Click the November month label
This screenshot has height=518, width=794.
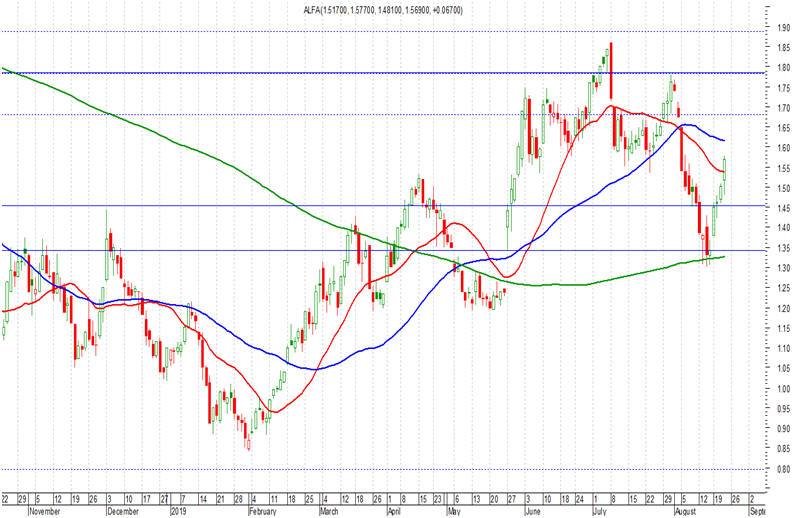[45, 511]
